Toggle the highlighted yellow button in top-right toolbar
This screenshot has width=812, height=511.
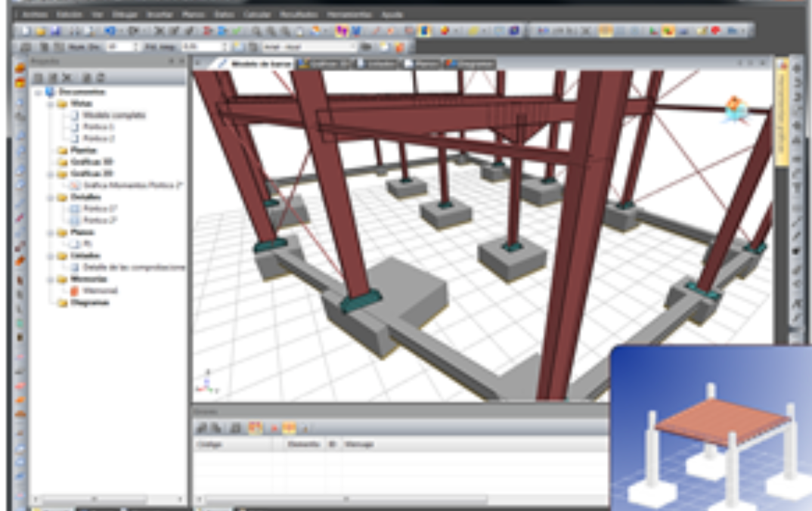click(x=606, y=31)
